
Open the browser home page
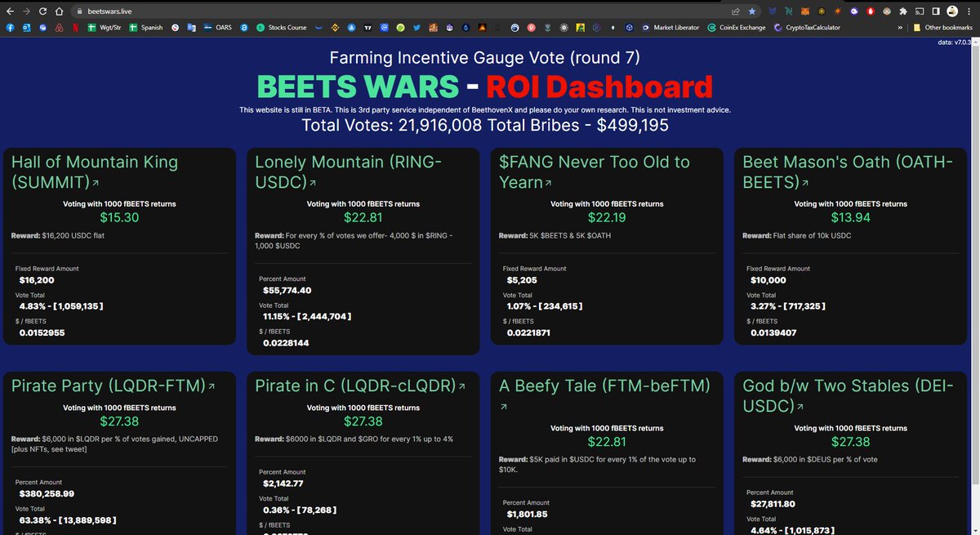(59, 11)
